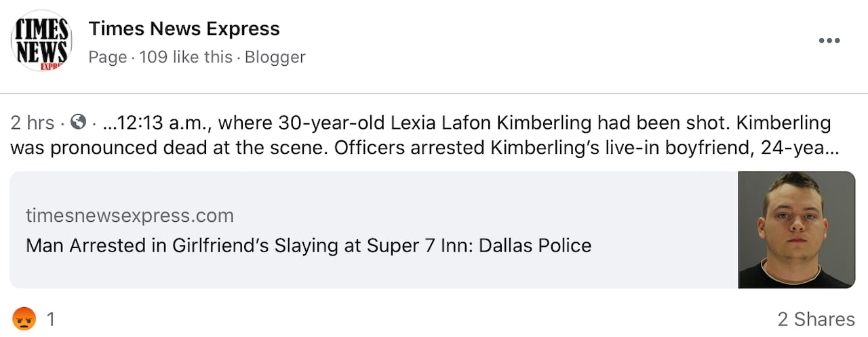Open the mugshot thumbnail image

point(796,230)
